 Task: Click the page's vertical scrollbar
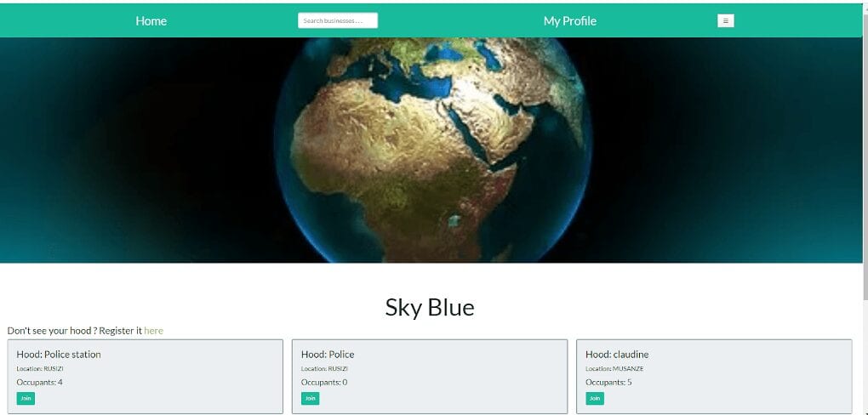(x=865, y=207)
